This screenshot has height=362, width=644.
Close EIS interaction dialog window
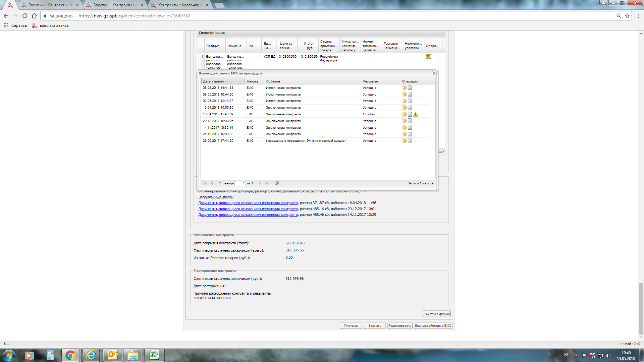(x=434, y=73)
